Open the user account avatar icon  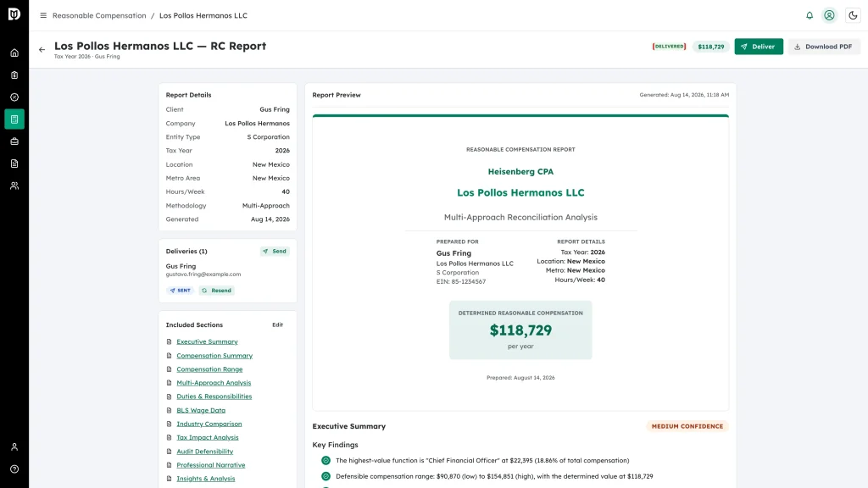click(829, 15)
